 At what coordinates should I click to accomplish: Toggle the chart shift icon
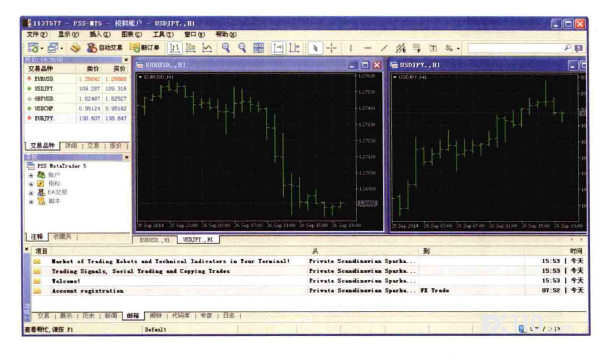(x=294, y=48)
